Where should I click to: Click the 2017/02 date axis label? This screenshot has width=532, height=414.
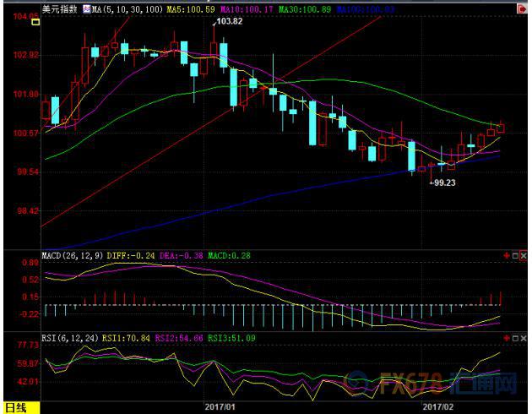pos(437,406)
